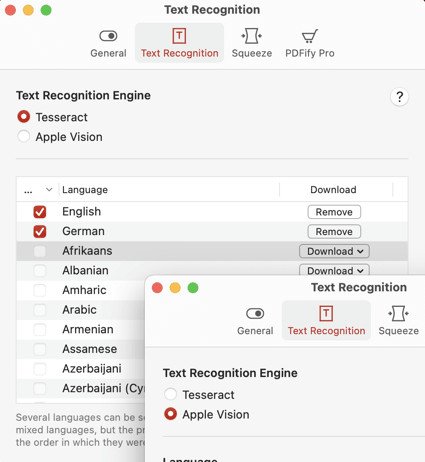425x462 pixels.
Task: Open Squeeze tab in front window
Action: (398, 321)
